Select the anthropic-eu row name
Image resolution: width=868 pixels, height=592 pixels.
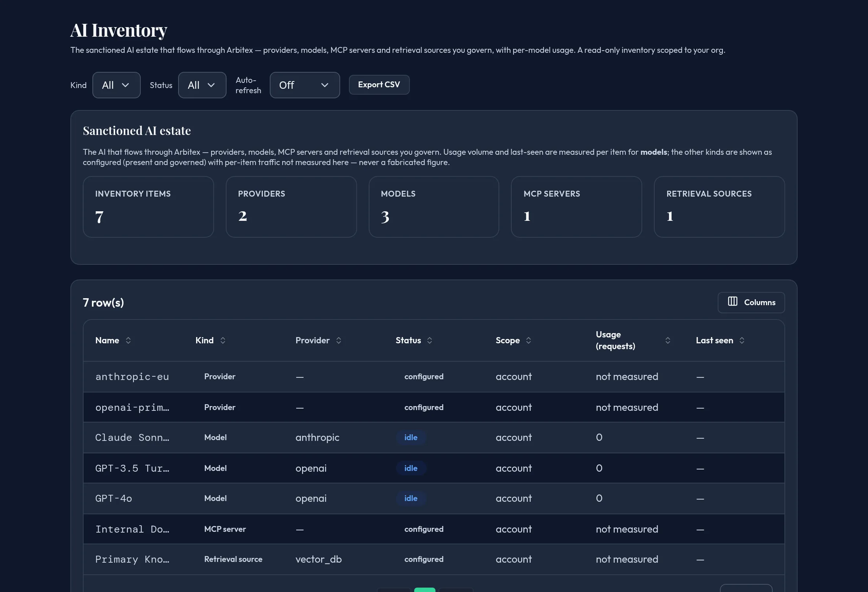[x=132, y=377]
